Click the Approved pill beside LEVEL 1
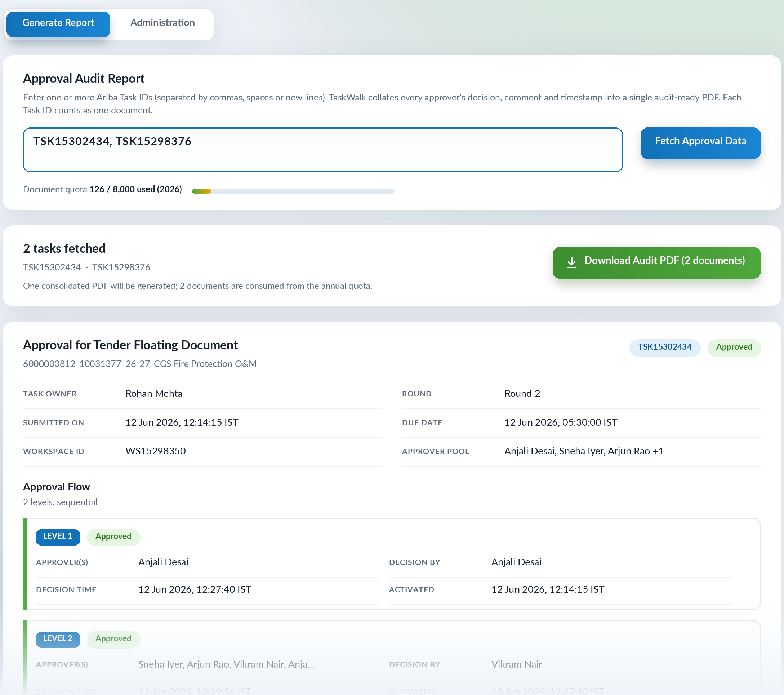The height and width of the screenshot is (695, 784). click(113, 537)
